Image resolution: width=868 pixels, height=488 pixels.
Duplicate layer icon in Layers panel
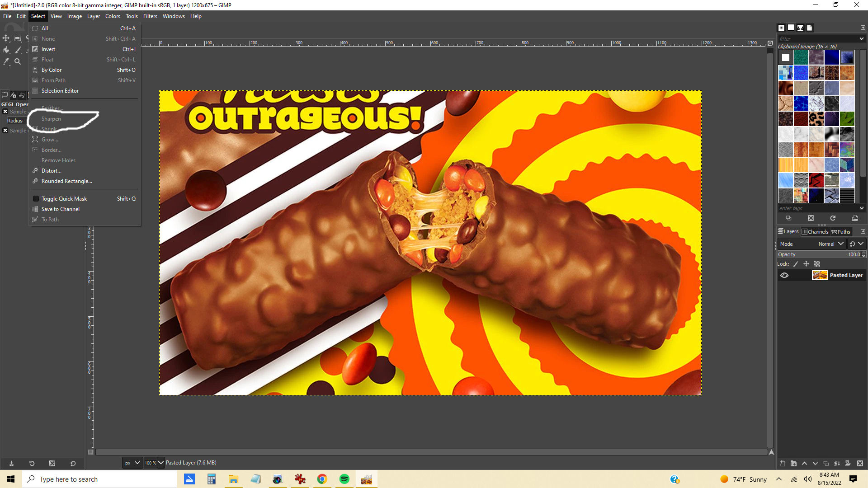826,464
